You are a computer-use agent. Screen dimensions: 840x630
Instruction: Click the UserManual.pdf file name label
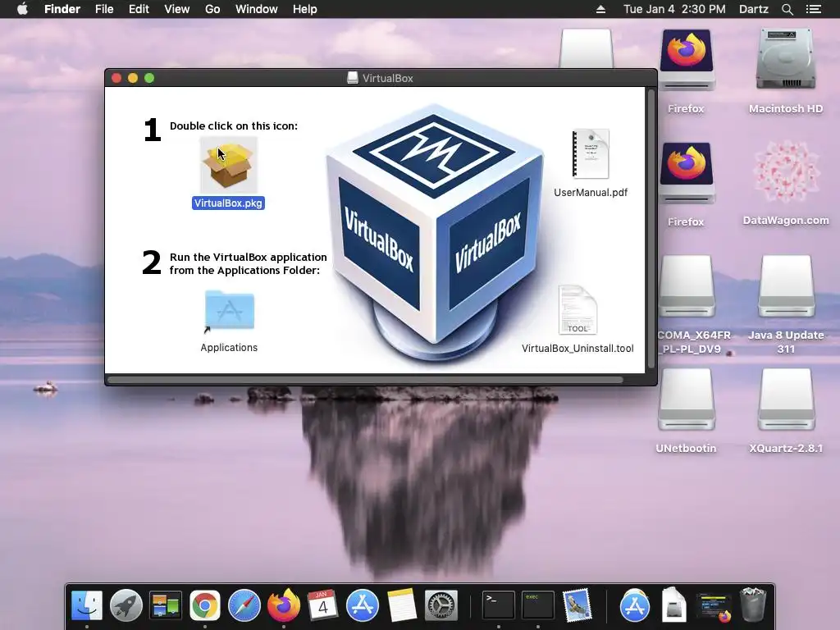point(591,192)
